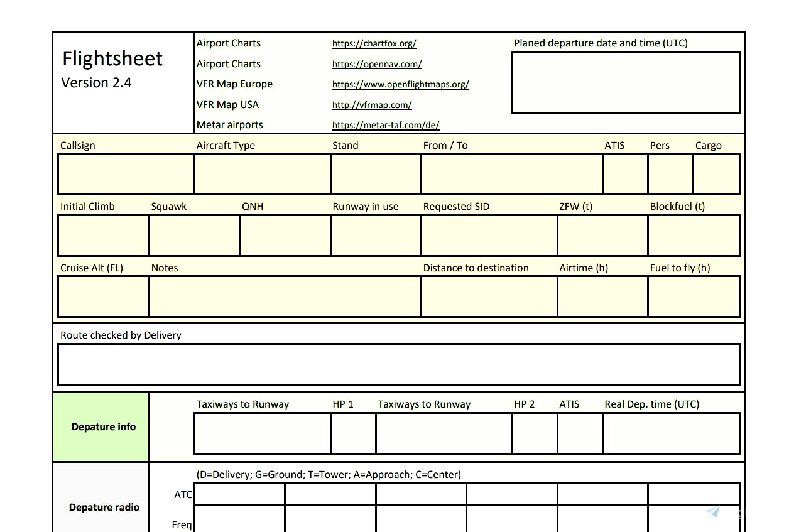Click the Planed departure date and time field
Screen dimensions: 806x532
pos(625,82)
